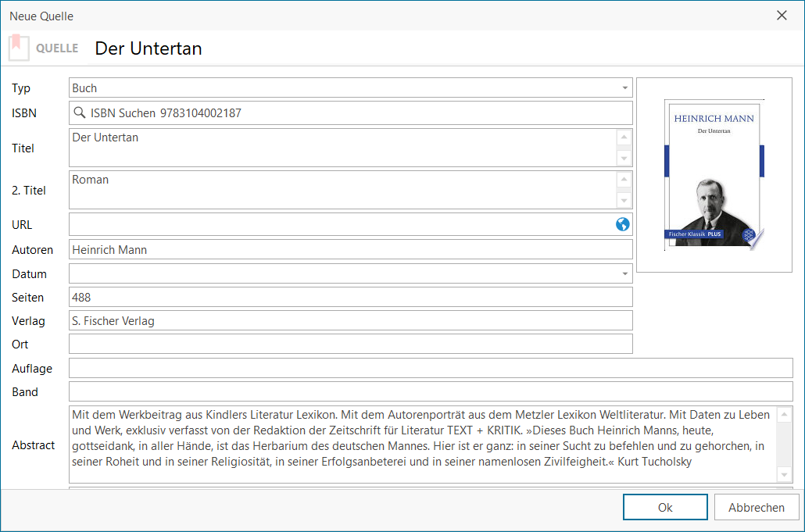
Task: Focus the empty Ort field
Action: click(x=350, y=344)
